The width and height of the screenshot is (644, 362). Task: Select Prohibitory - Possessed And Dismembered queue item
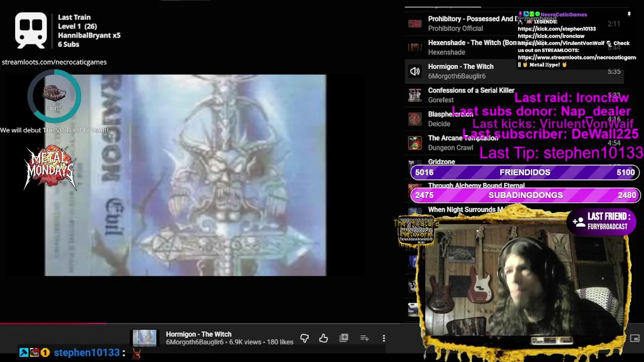pyautogui.click(x=514, y=24)
